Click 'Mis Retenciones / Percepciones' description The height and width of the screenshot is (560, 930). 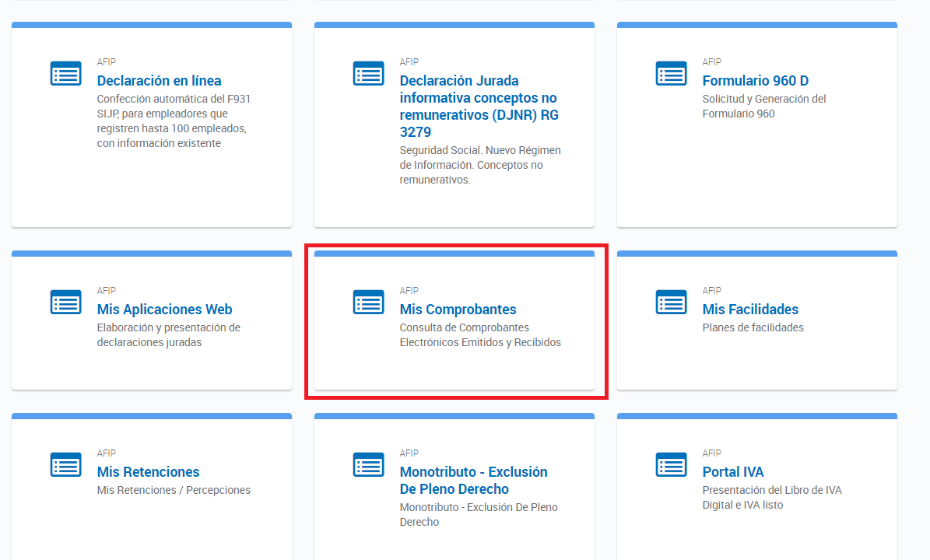[x=174, y=490]
